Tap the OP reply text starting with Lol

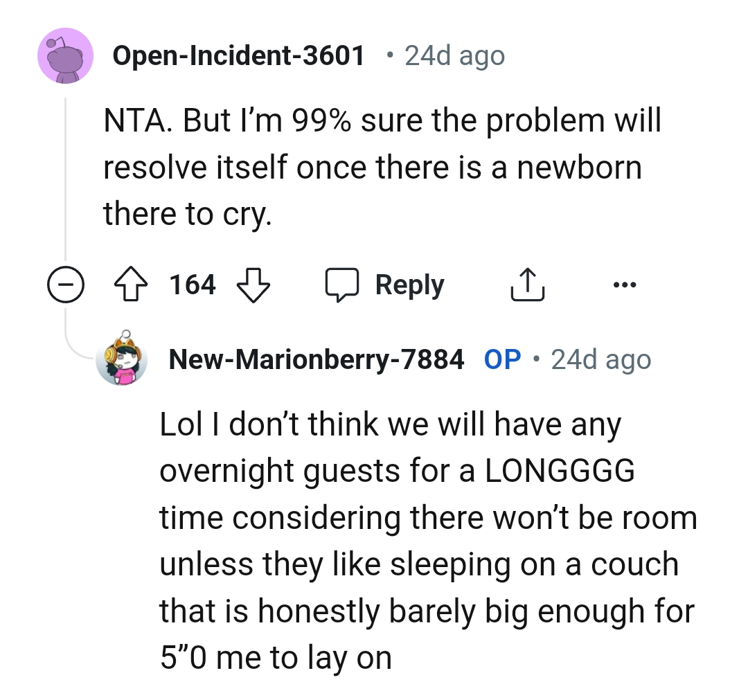click(x=427, y=541)
